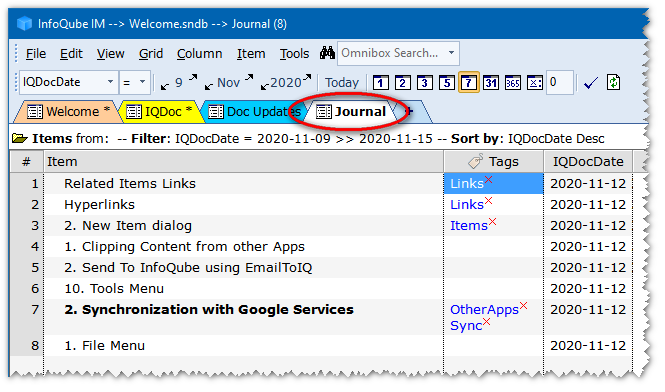Viewport: 665px width, 392px height.
Task: Click the InfoQube cube title icon
Action: [x=25, y=23]
